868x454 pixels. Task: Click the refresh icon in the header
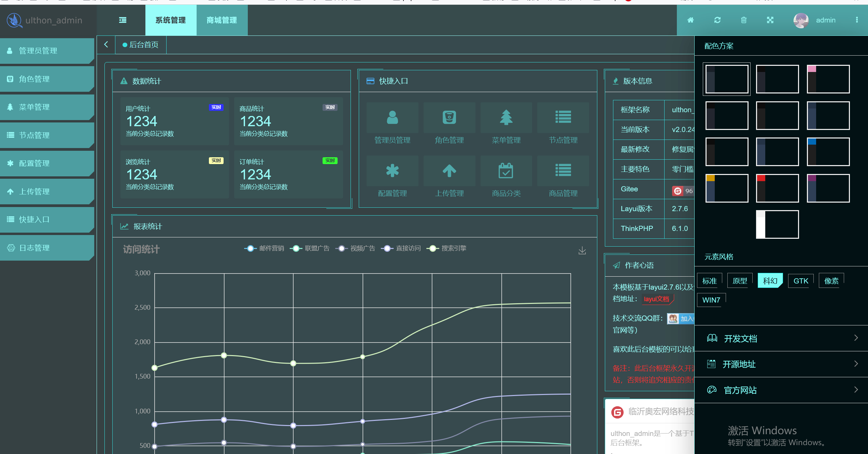click(x=717, y=20)
